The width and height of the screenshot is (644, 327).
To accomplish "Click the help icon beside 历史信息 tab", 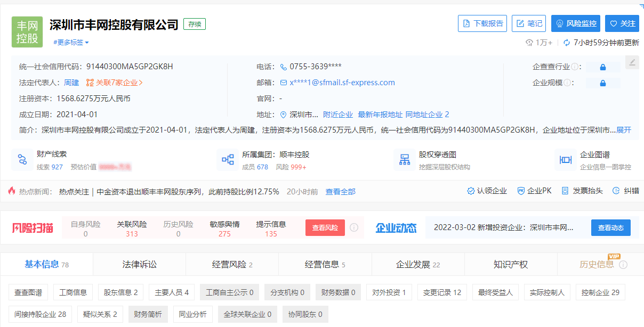I will click(623, 265).
